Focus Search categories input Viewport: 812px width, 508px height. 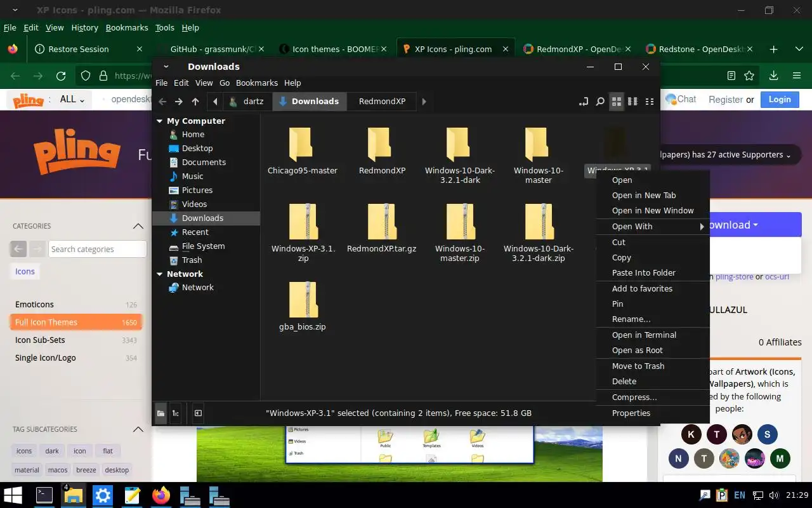tap(97, 249)
